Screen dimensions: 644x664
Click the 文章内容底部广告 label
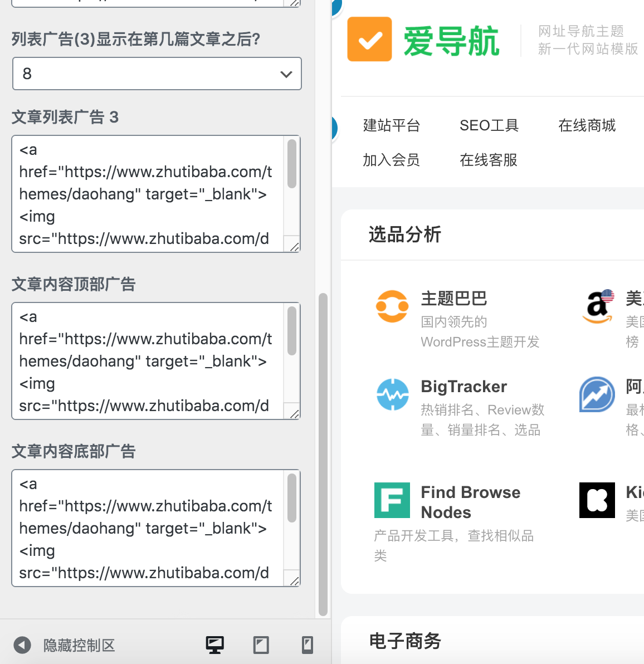click(x=73, y=451)
